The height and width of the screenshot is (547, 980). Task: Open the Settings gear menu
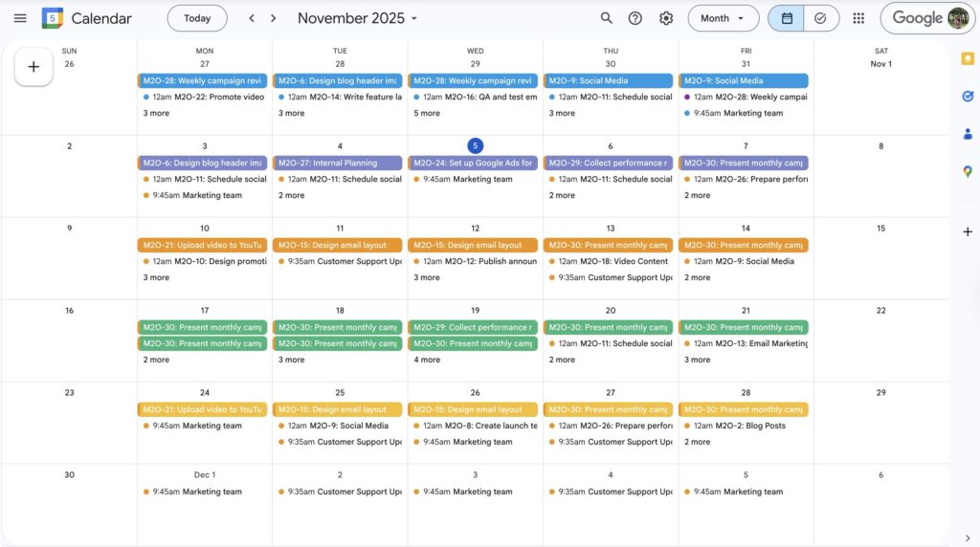pyautogui.click(x=666, y=18)
